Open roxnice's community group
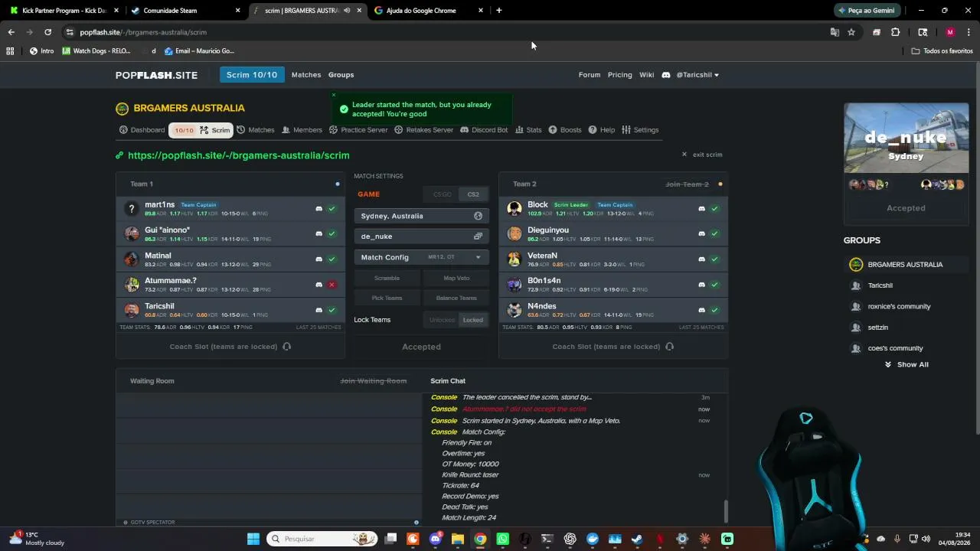Screen dimensions: 980x551 point(899,307)
